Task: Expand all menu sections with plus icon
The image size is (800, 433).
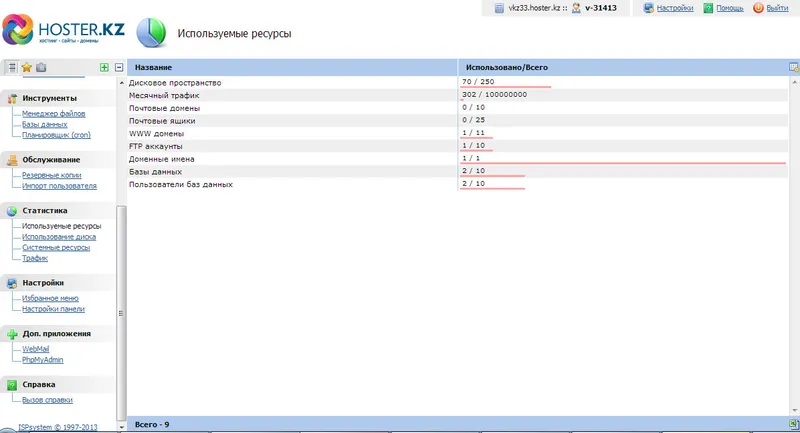Action: (104, 67)
